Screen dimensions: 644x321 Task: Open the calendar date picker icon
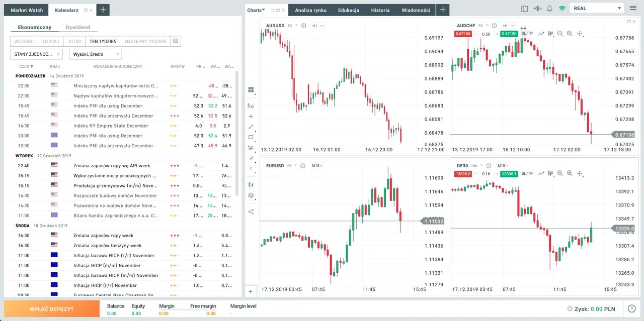175,41
